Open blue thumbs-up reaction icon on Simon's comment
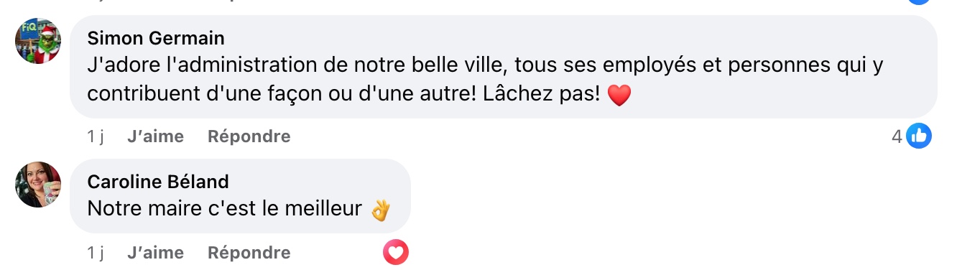This screenshot has height=270, width=980. [918, 136]
